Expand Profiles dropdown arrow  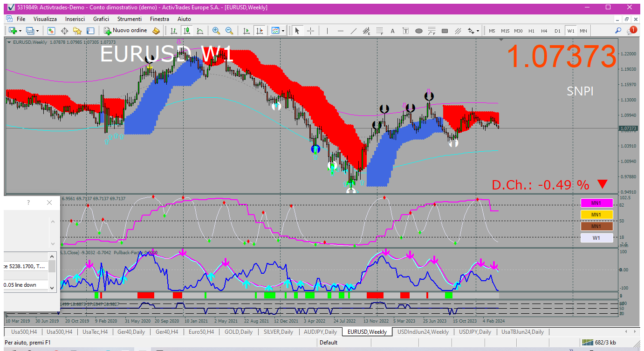click(x=38, y=31)
